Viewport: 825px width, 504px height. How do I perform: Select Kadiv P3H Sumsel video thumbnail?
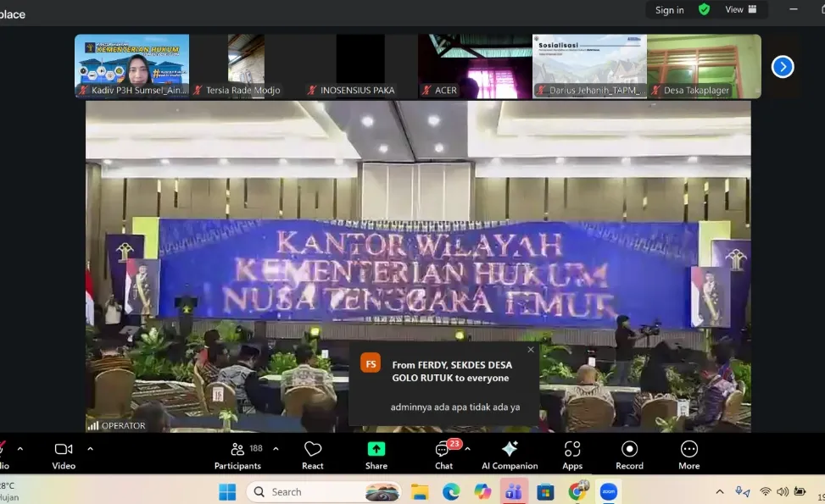click(132, 66)
